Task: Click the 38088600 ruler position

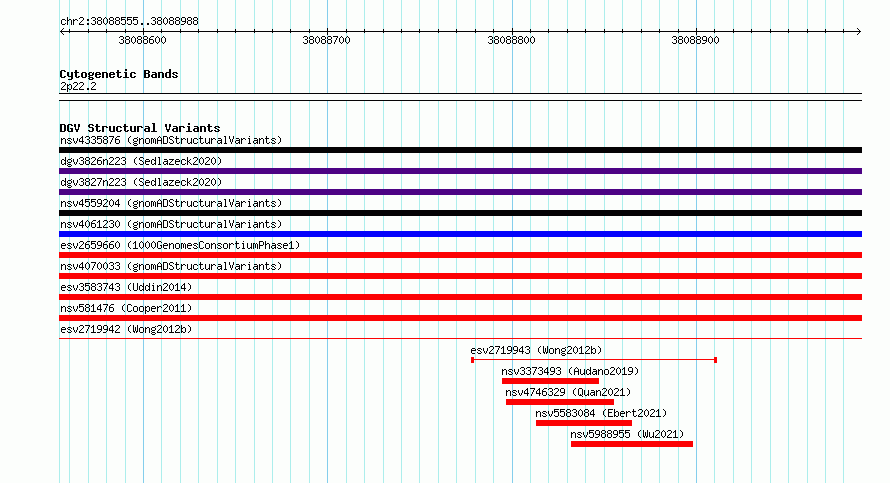Action: [x=142, y=40]
